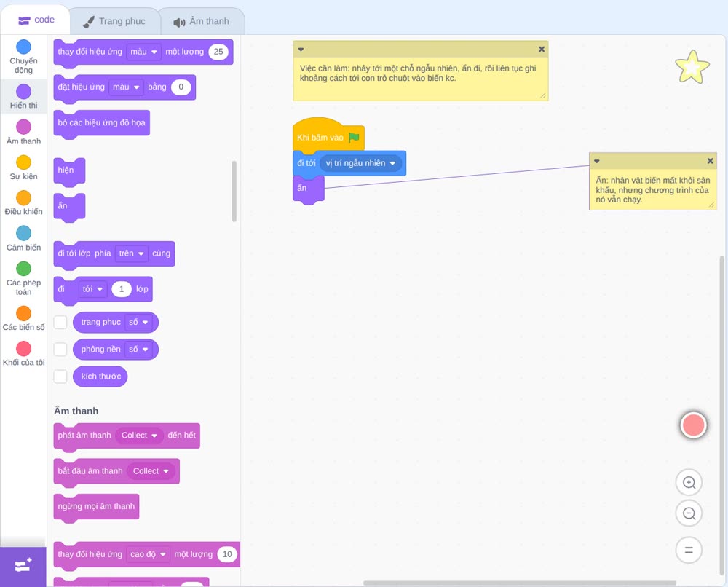Viewport: 728px width, 587px height.
Task: Open 'cao độ' effect dropdown
Action: (x=148, y=554)
